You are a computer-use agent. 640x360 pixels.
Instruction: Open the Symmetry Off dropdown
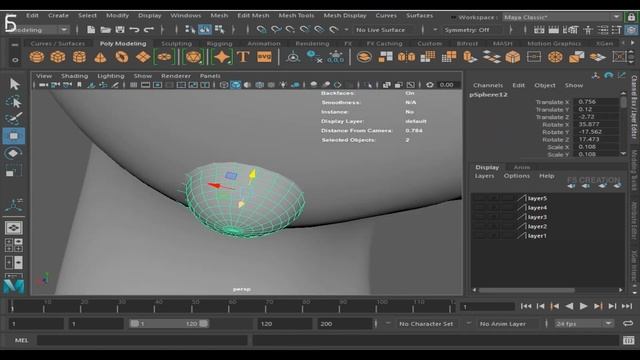click(467, 30)
